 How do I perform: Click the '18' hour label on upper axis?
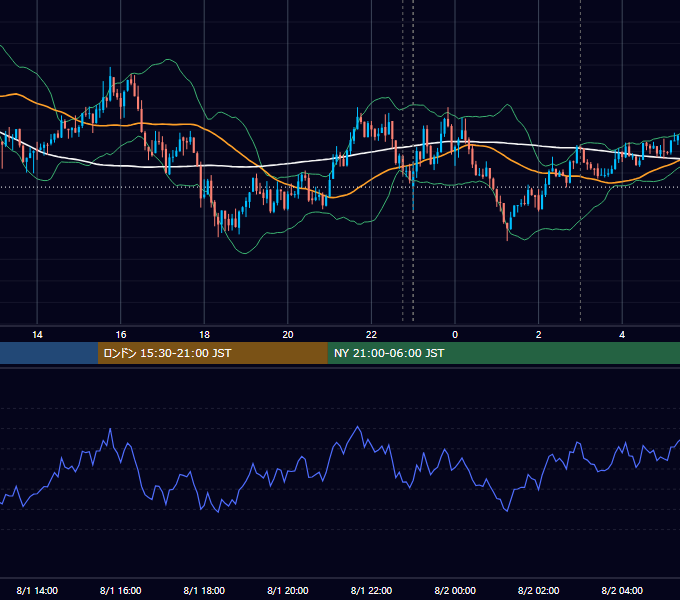204,335
